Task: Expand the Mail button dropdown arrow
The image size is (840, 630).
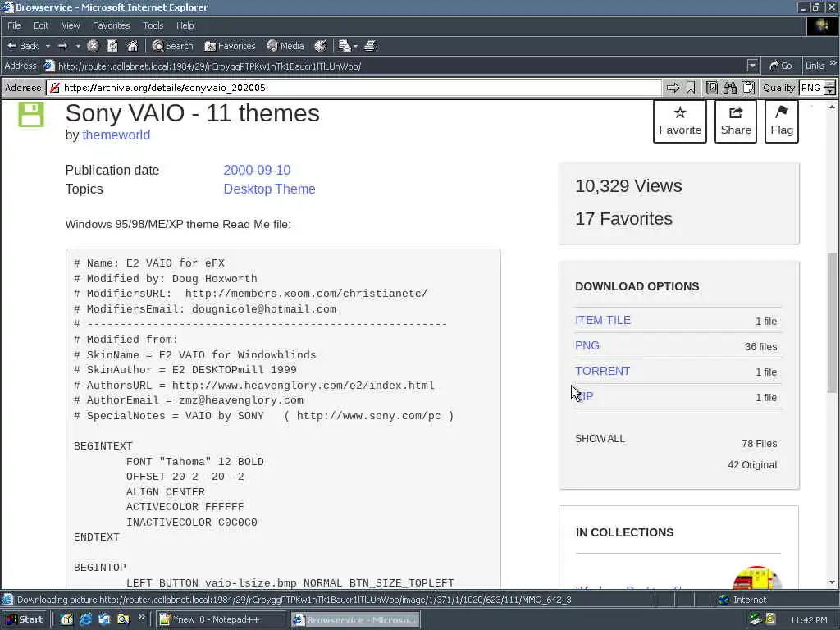Action: pos(355,46)
